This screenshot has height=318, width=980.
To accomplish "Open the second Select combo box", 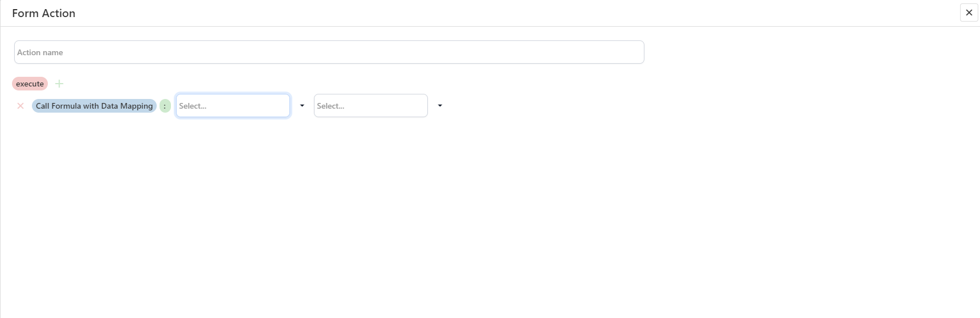I will [x=370, y=106].
